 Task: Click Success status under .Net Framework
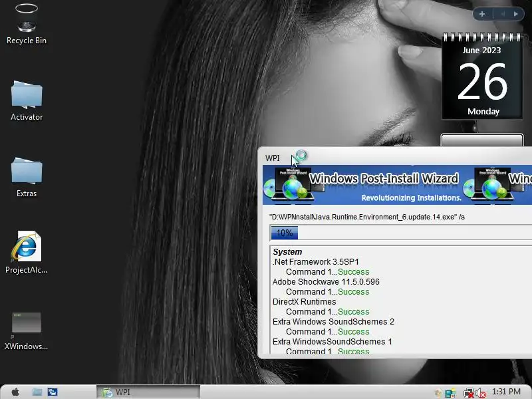pyautogui.click(x=354, y=272)
